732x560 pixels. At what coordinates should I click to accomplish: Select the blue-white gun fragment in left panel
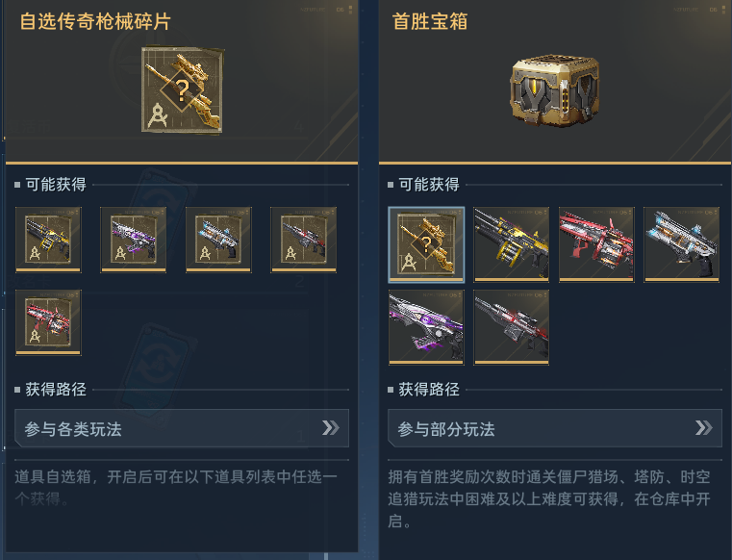(x=218, y=240)
